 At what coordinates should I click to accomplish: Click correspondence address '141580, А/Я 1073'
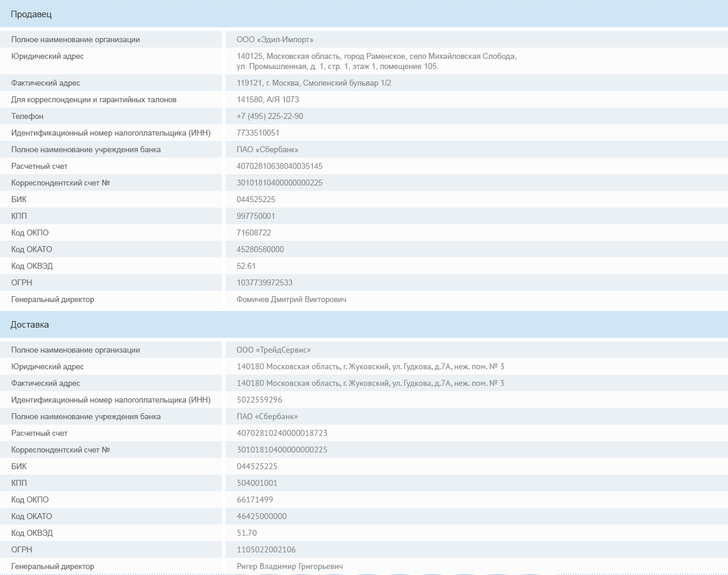click(268, 99)
